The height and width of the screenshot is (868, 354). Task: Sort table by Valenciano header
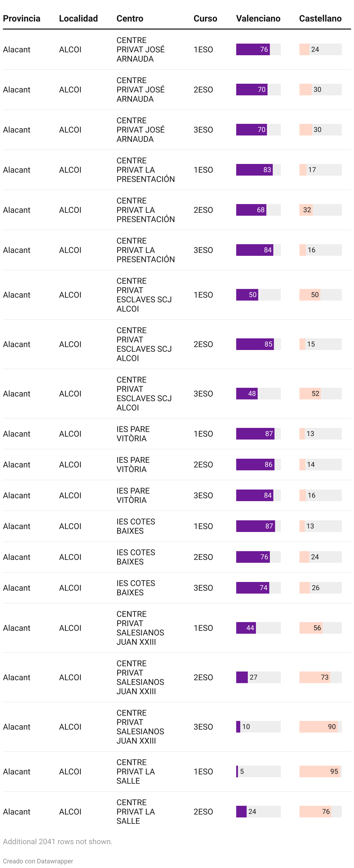[258, 19]
